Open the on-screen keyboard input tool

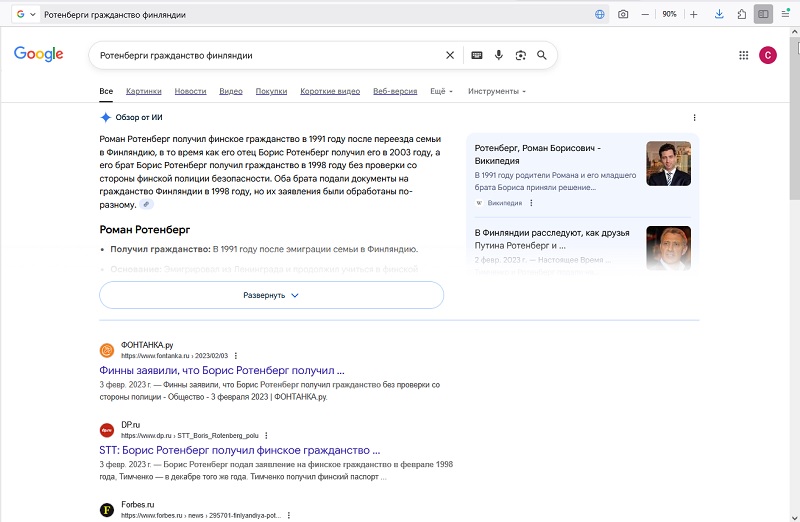[x=477, y=55]
